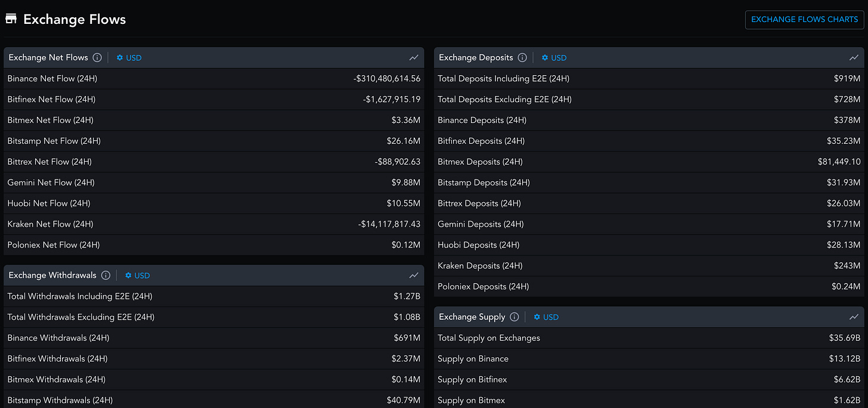Click the Exchange Flows storefront icon
The image size is (868, 408).
pyautogui.click(x=11, y=18)
